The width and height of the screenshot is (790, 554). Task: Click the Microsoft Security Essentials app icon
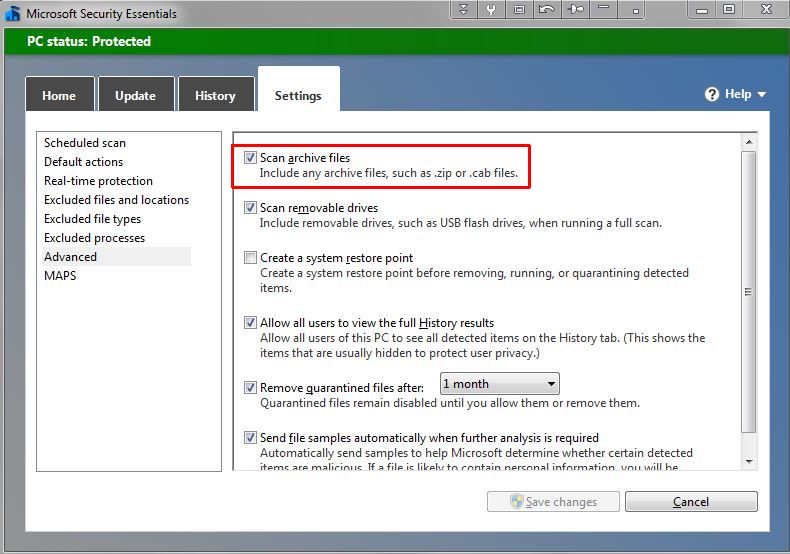12,14
